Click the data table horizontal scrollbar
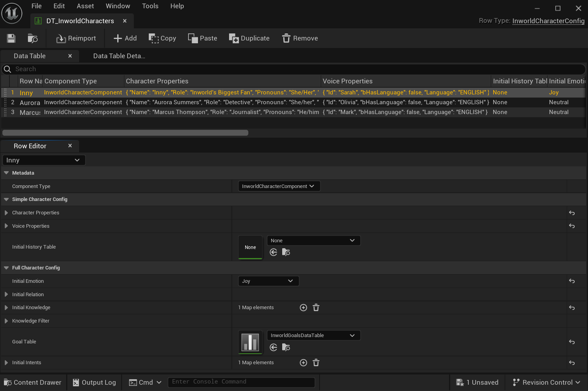588x391 pixels. pyautogui.click(x=125, y=133)
